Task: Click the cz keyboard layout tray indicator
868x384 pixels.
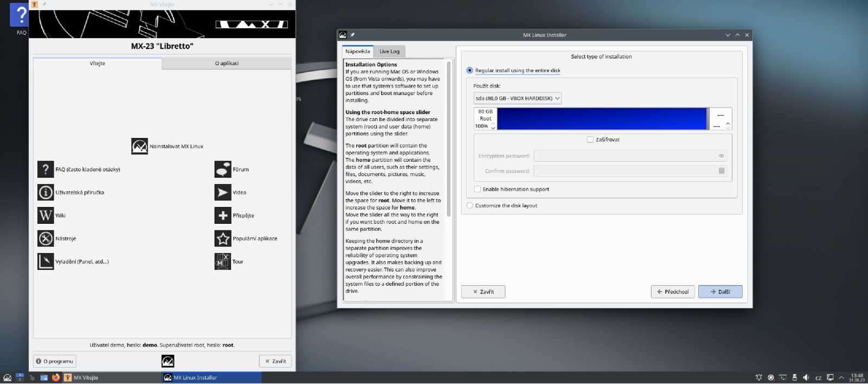Action: [818, 378]
